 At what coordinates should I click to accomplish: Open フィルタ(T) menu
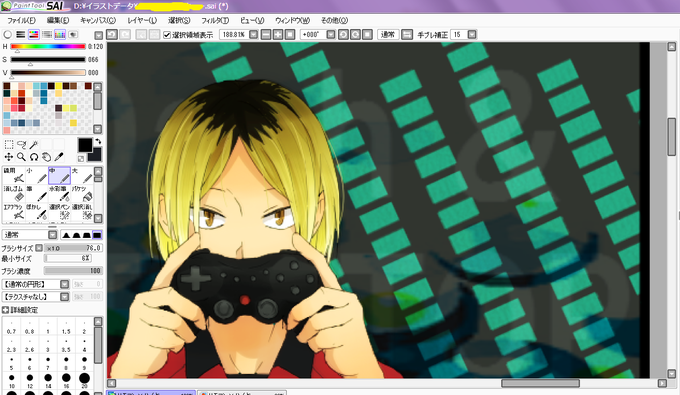215,20
